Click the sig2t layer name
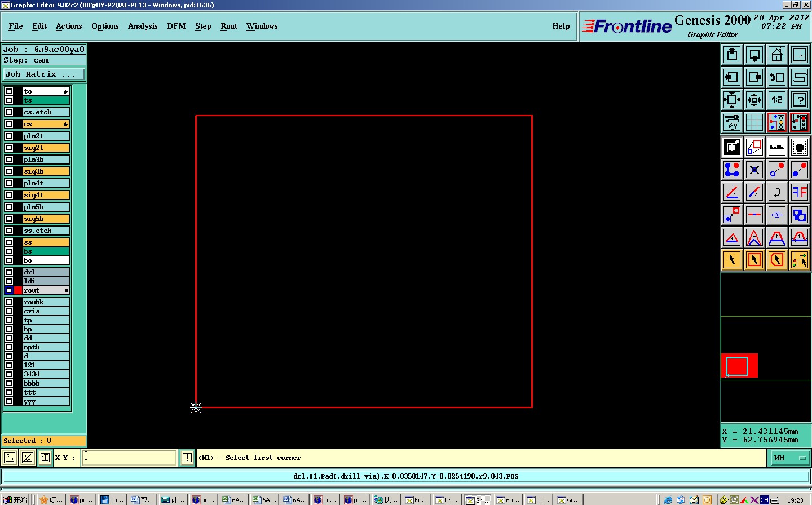The image size is (812, 505). 46,148
